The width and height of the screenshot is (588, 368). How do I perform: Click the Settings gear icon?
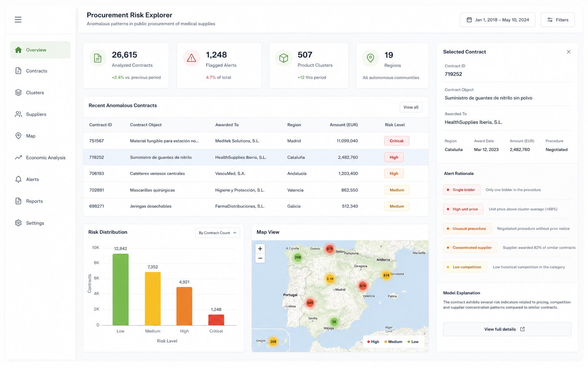18,223
